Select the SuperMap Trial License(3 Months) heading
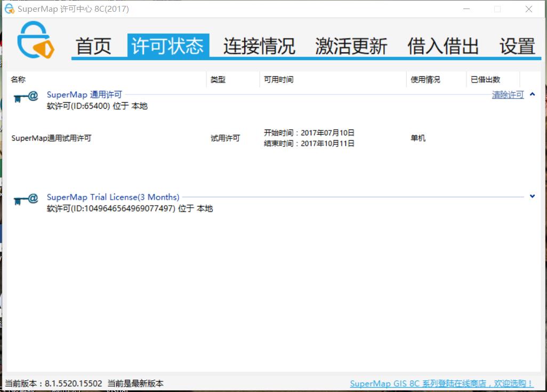This screenshot has height=392, width=547. pyautogui.click(x=113, y=197)
